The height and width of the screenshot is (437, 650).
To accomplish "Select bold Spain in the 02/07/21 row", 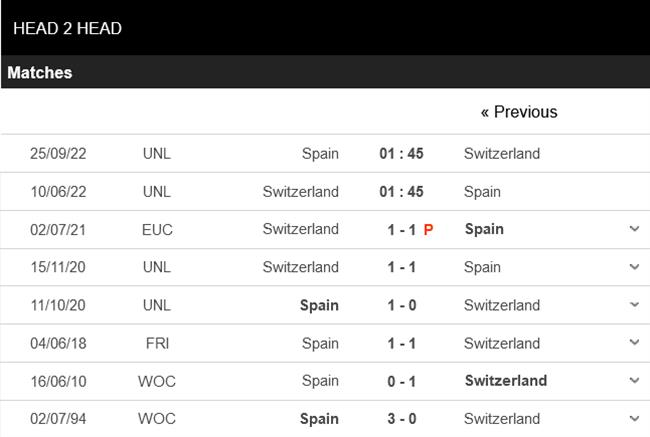I will point(484,229).
